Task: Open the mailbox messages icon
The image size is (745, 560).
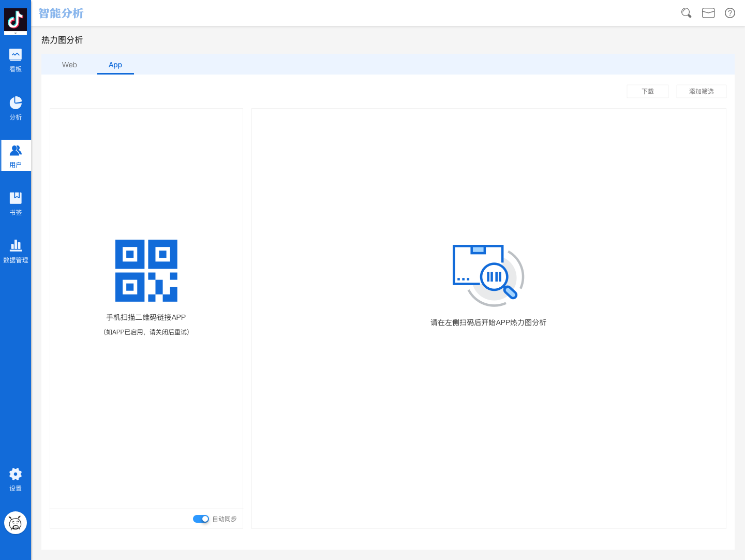Action: 708,13
